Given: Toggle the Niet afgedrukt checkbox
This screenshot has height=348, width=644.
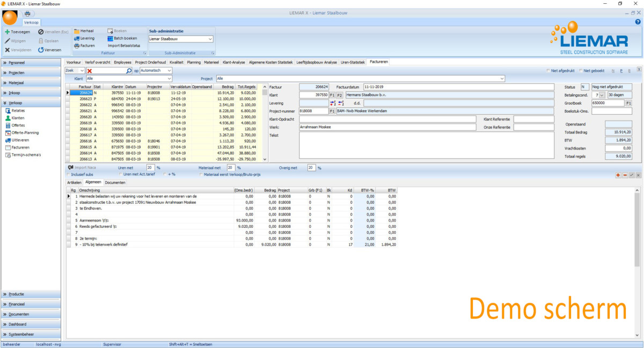Looking at the screenshot, I should click(547, 70).
